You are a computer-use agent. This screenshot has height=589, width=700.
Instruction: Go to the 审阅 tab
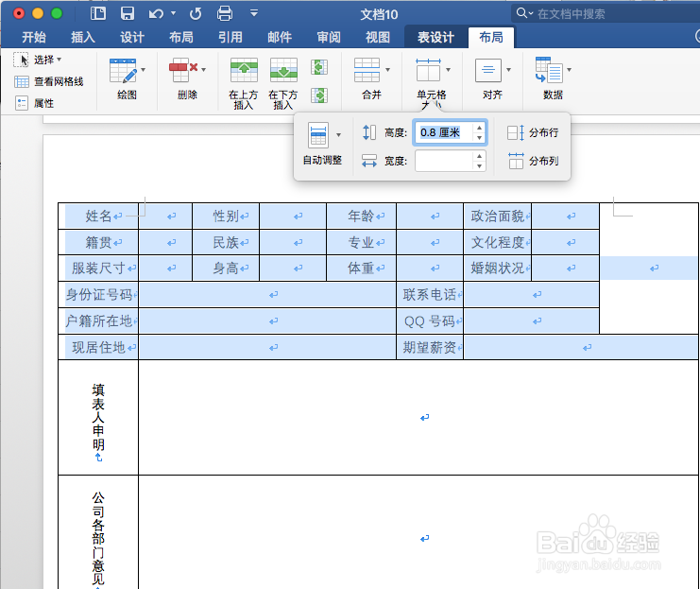pos(329,37)
